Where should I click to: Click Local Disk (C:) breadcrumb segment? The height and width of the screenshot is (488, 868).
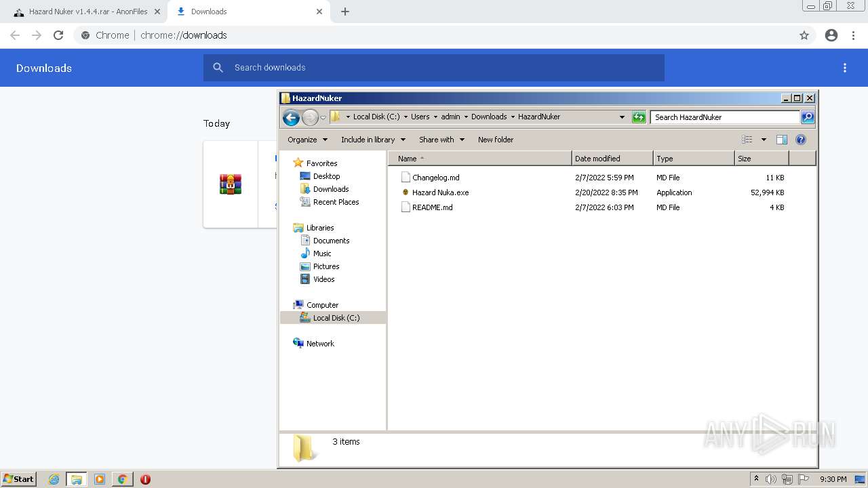point(376,117)
